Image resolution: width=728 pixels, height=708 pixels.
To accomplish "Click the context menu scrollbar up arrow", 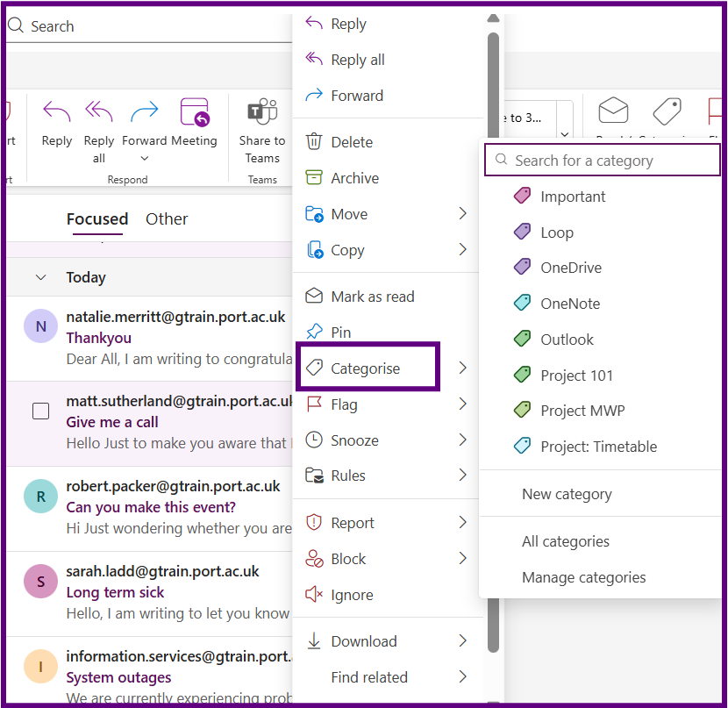I will tap(494, 18).
